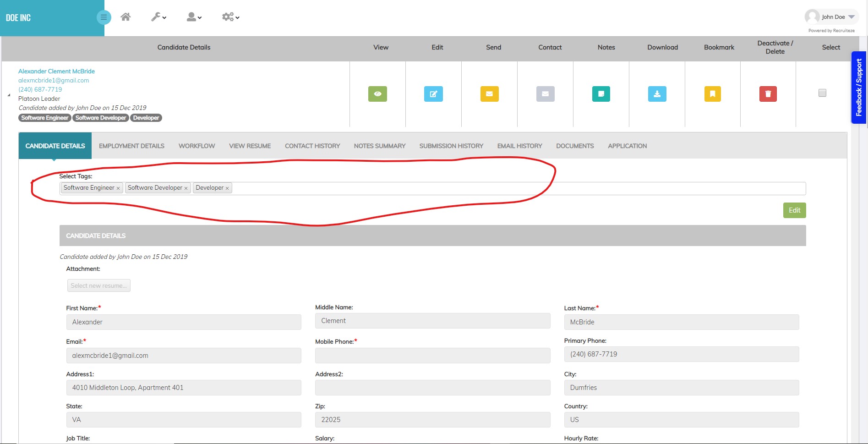This screenshot has width=868, height=444.
Task: Open the candidate View preview eye icon
Action: 377,94
